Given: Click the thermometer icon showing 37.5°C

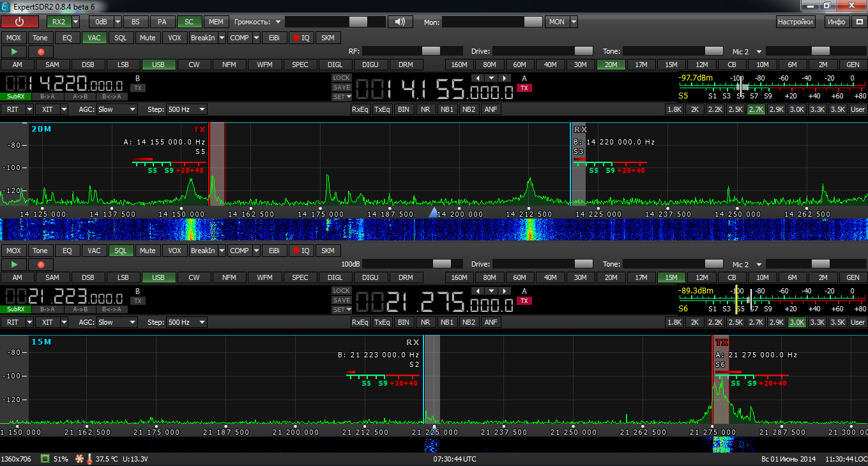Looking at the screenshot, I should 89,459.
